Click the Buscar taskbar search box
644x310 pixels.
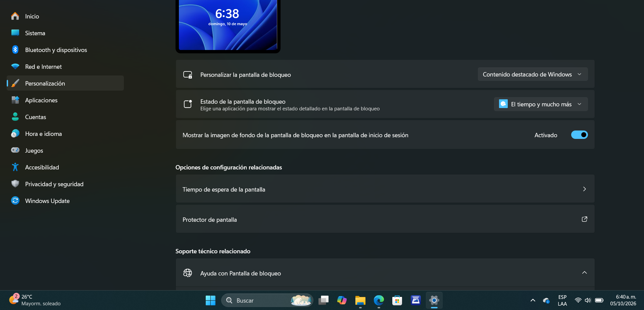267,300
